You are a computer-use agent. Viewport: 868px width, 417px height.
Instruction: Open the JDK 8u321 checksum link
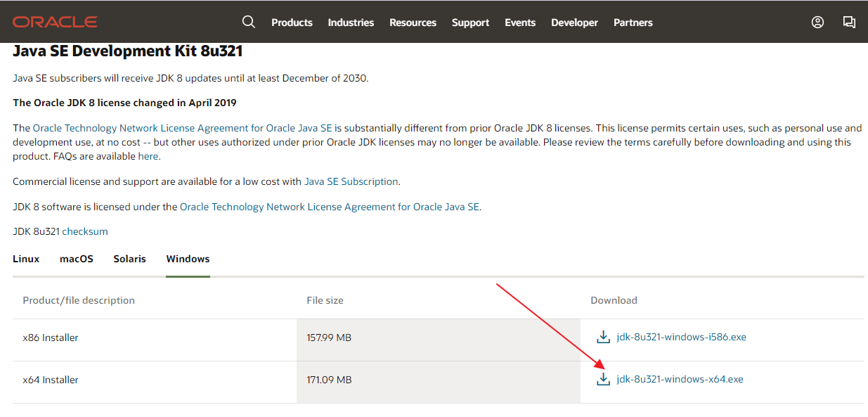pyautogui.click(x=85, y=231)
